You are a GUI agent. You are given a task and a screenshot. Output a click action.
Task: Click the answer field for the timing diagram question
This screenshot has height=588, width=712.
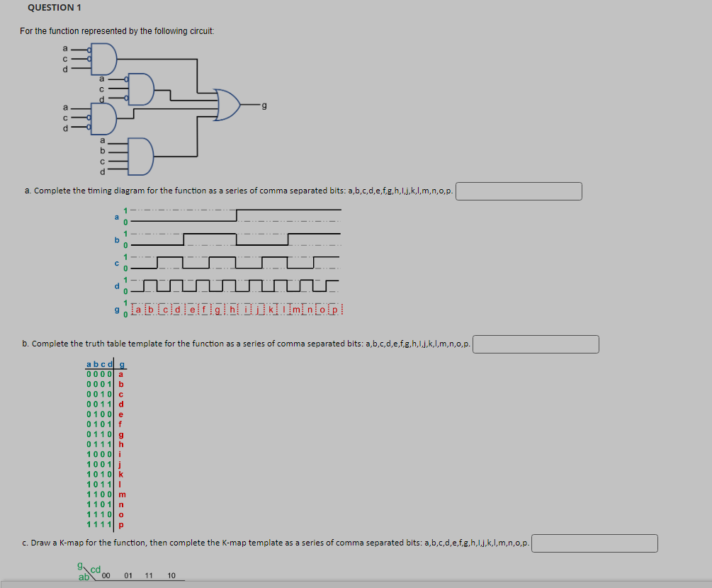tap(519, 191)
